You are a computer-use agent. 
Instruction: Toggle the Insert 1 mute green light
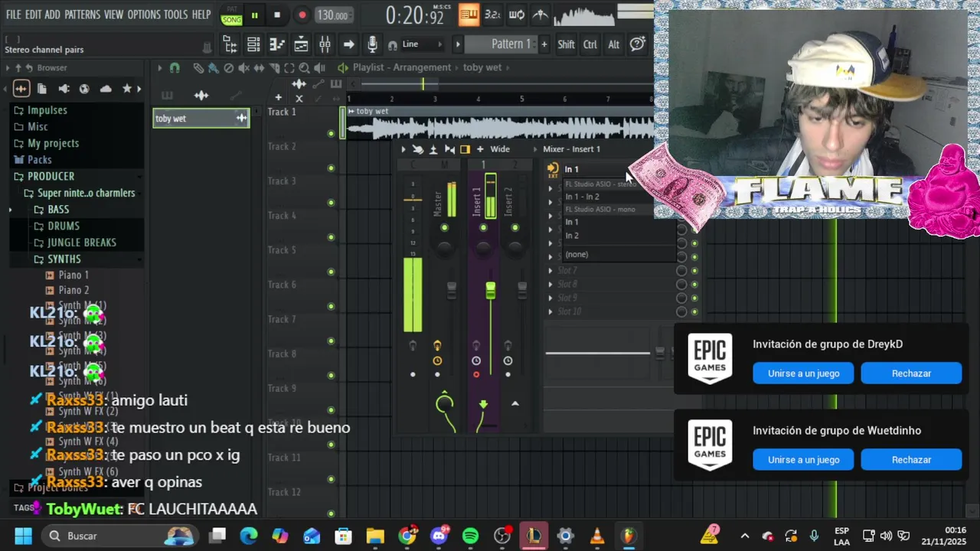[483, 228]
